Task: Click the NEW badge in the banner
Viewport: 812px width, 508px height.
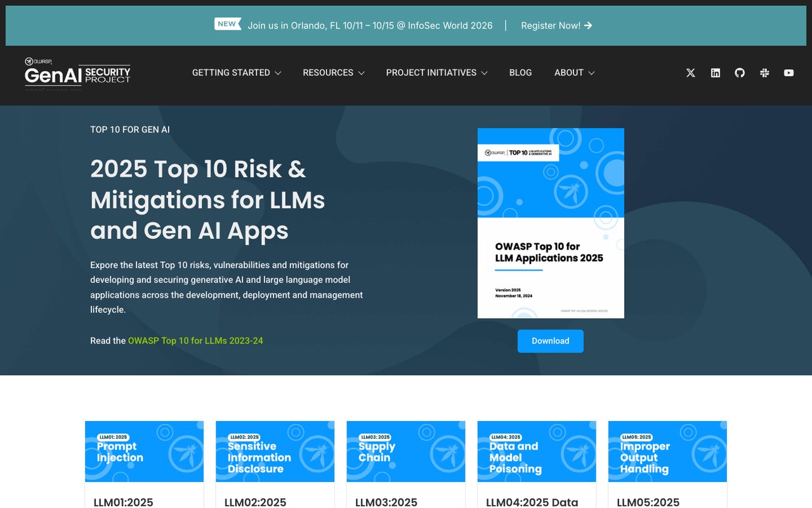Action: click(227, 24)
